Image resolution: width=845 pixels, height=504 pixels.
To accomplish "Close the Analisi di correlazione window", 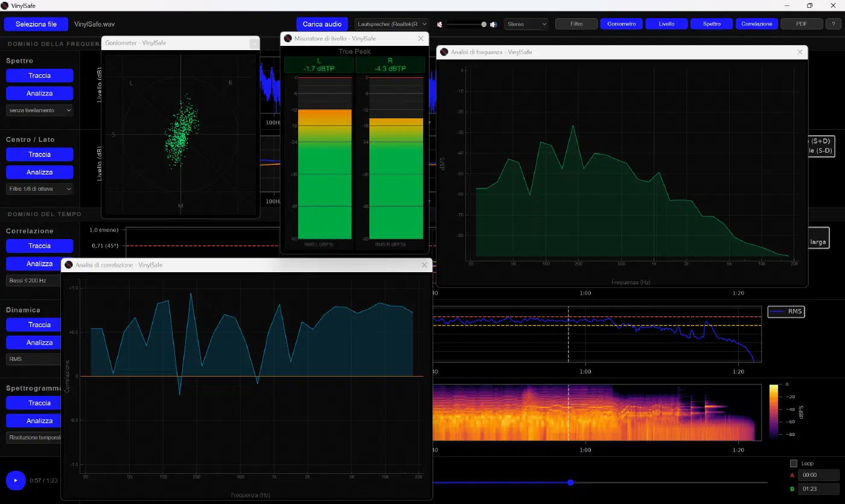I will pos(424,265).
